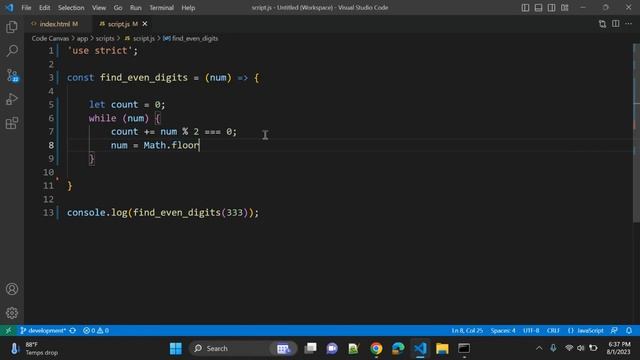This screenshot has width=640, height=360.
Task: Open taskbar clock 6:37 PM
Action: click(618, 348)
